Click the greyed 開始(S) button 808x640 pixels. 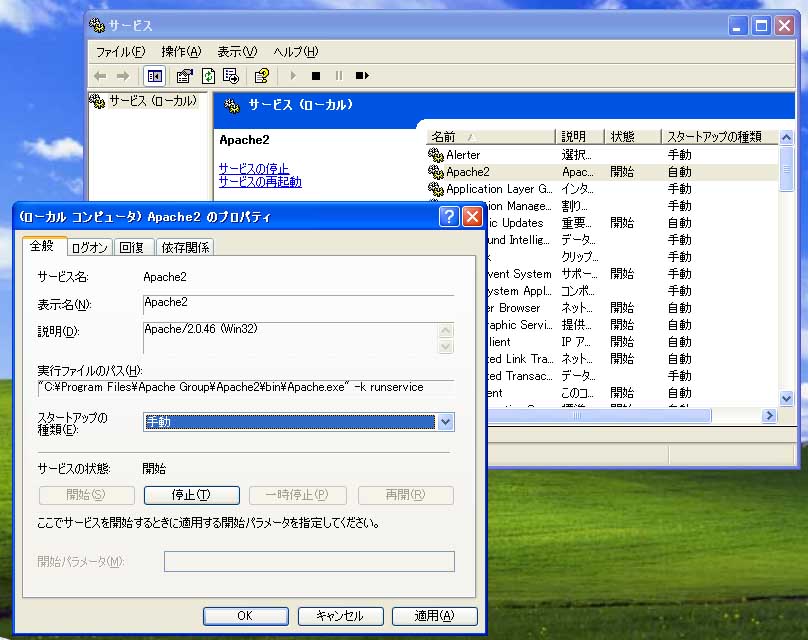coord(86,495)
